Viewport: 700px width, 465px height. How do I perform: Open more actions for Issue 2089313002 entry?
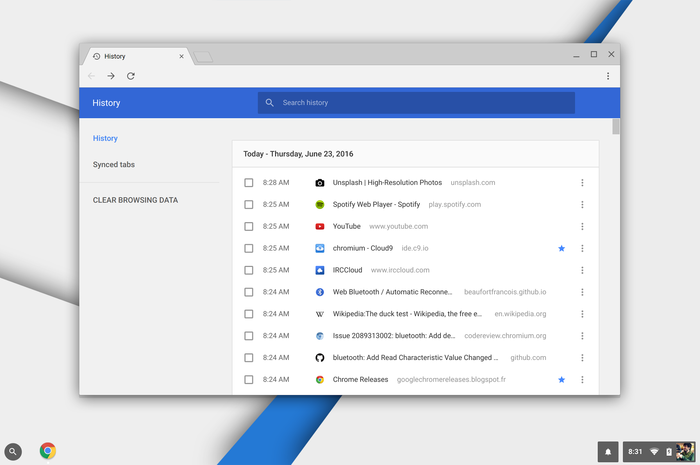tap(582, 336)
